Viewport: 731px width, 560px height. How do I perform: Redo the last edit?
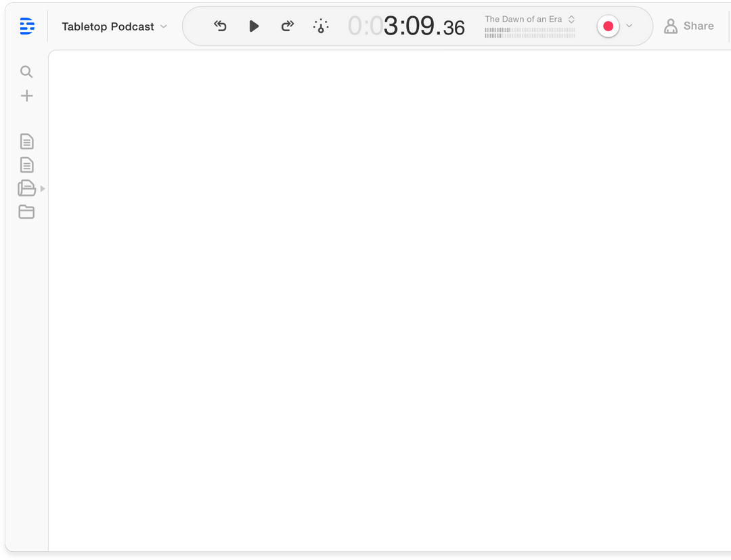point(287,26)
